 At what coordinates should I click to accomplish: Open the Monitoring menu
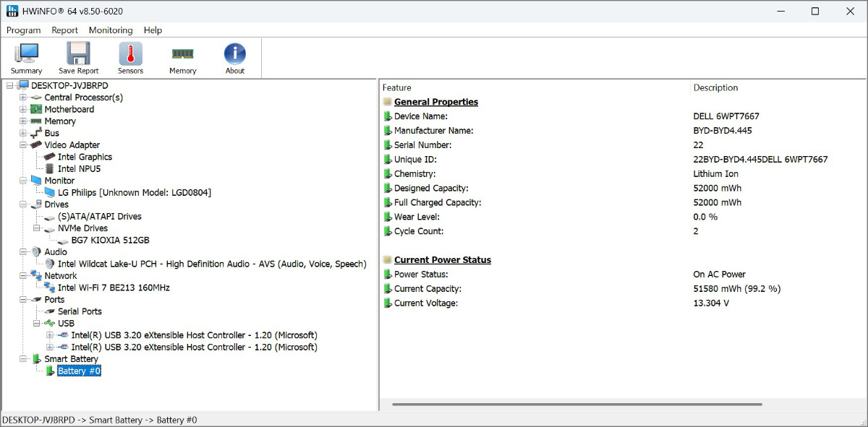pyautogui.click(x=111, y=30)
